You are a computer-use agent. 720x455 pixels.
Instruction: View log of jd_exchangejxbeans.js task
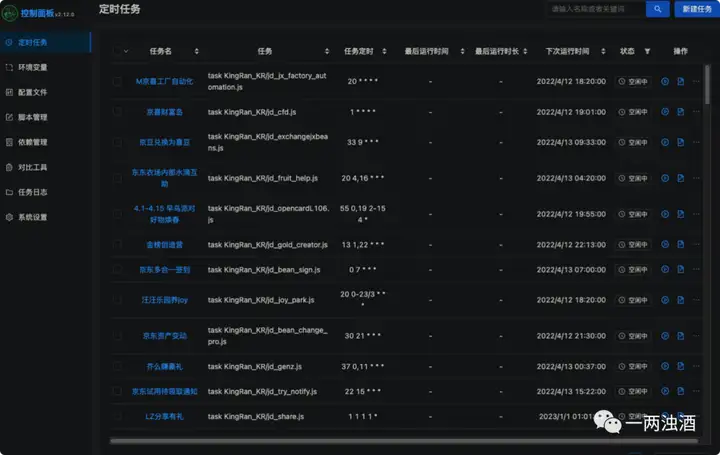(681, 142)
